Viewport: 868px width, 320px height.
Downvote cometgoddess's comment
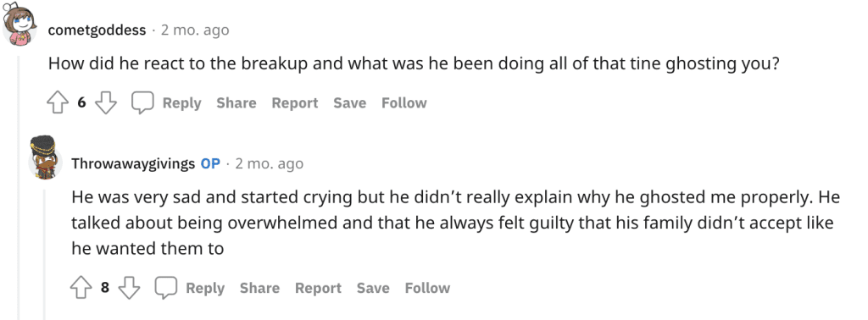106,103
